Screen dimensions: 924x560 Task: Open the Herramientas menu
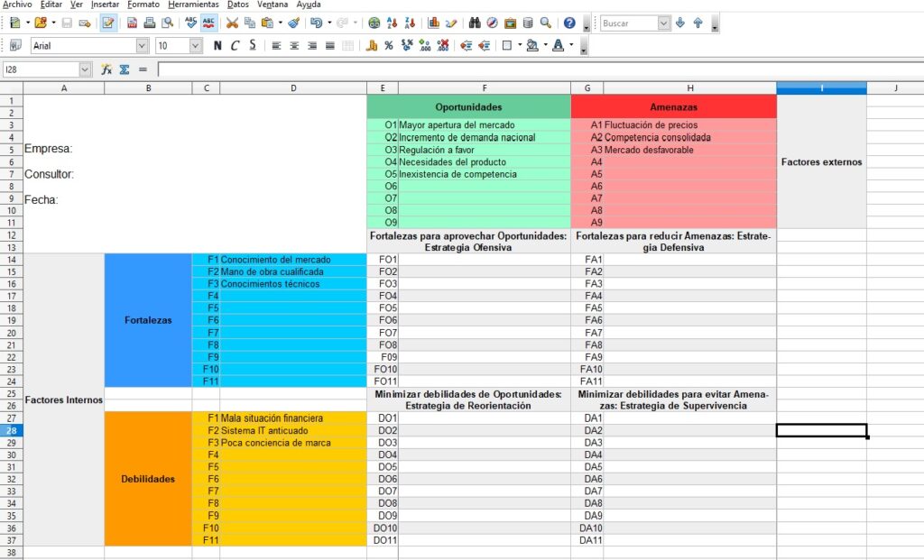(193, 5)
